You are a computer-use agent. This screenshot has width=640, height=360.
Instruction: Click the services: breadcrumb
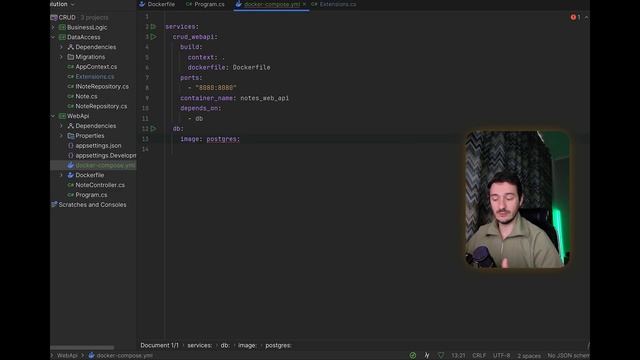pyautogui.click(x=200, y=345)
